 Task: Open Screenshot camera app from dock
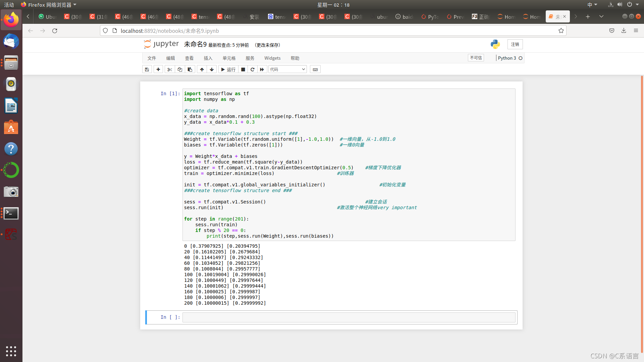pyautogui.click(x=11, y=192)
